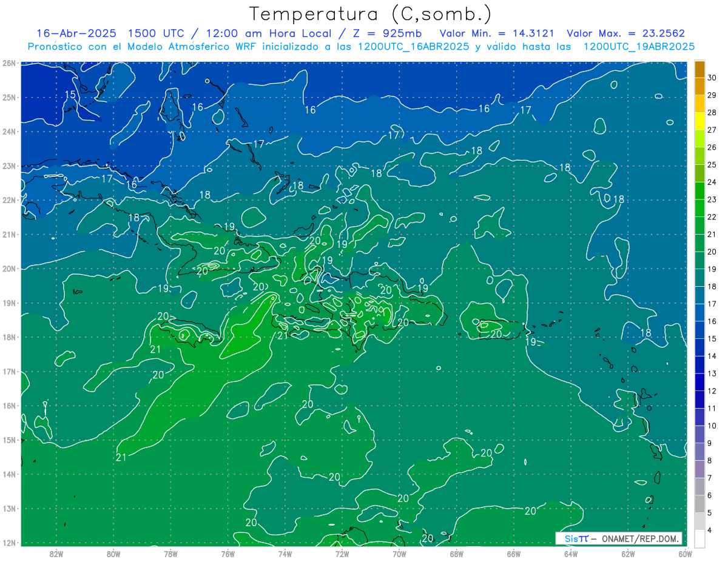728x562 pixels.
Task: Click the '30' label on the color scale
Action: point(712,78)
